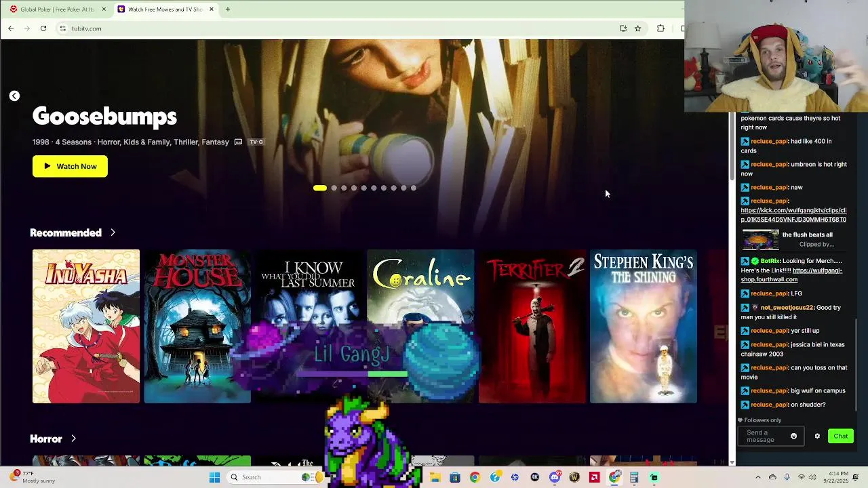The height and width of the screenshot is (488, 868).
Task: Open the wulfgangj-shop.fourthwall.com merch link
Action: pyautogui.click(x=792, y=274)
